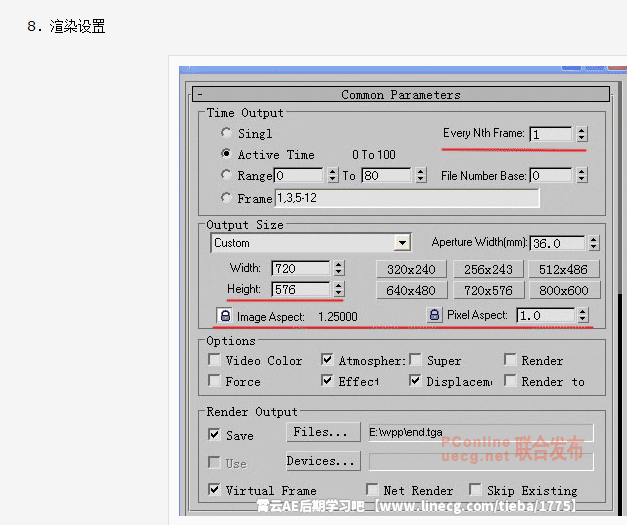627x525 pixels.
Task: Click the output path E:\wpp\end.tga
Action: (x=481, y=432)
